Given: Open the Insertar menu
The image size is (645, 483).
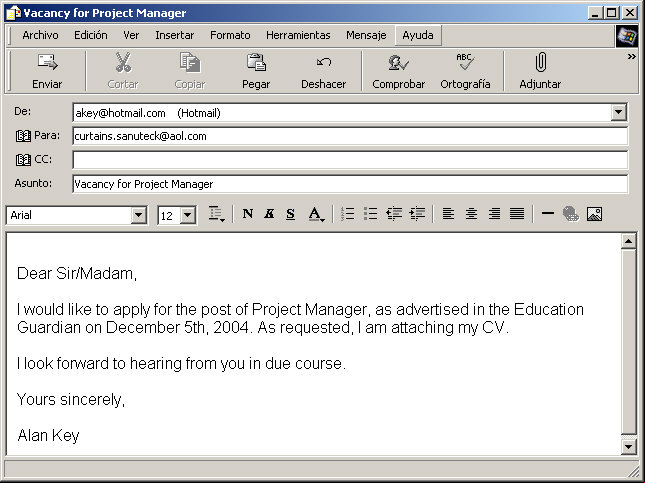Looking at the screenshot, I should pyautogui.click(x=174, y=35).
